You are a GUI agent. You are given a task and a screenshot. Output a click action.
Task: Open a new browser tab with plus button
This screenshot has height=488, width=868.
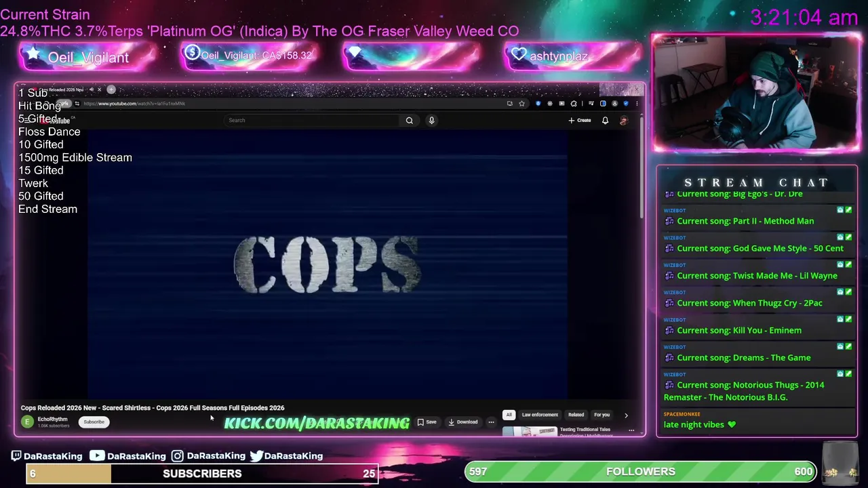pyautogui.click(x=111, y=89)
